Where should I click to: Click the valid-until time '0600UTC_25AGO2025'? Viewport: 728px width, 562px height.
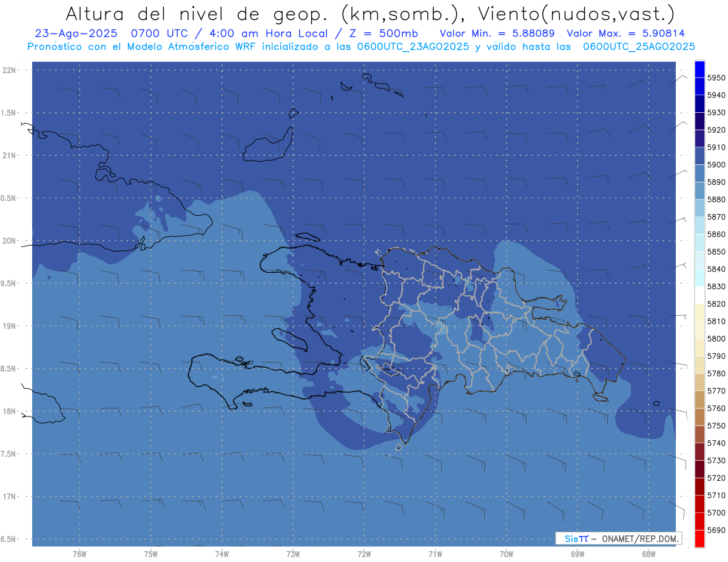coord(639,47)
